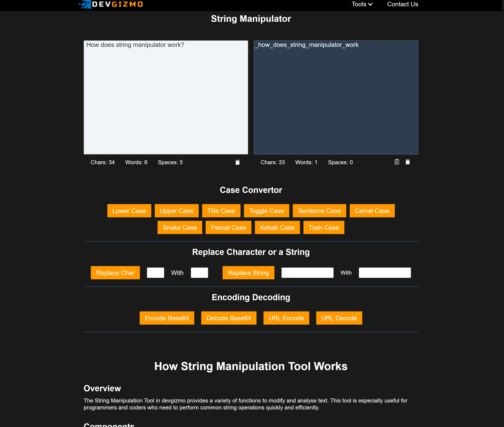Apply Toggle Case to text
Viewport: 504px width, 427px height.
pyautogui.click(x=266, y=211)
